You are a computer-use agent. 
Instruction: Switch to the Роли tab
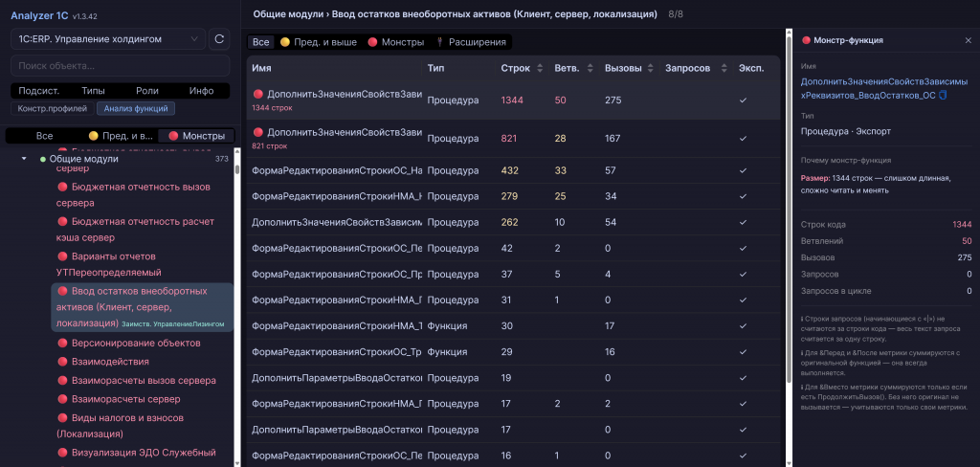click(x=147, y=91)
